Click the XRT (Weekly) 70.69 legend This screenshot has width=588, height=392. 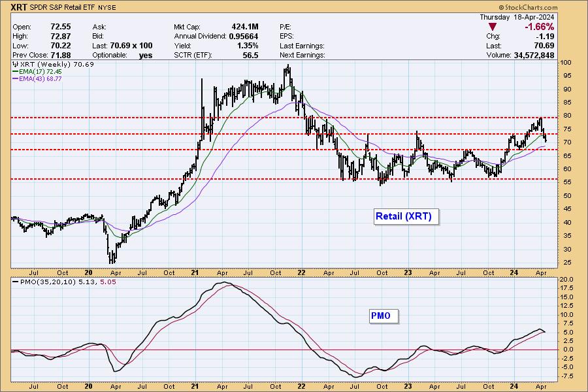click(x=57, y=64)
